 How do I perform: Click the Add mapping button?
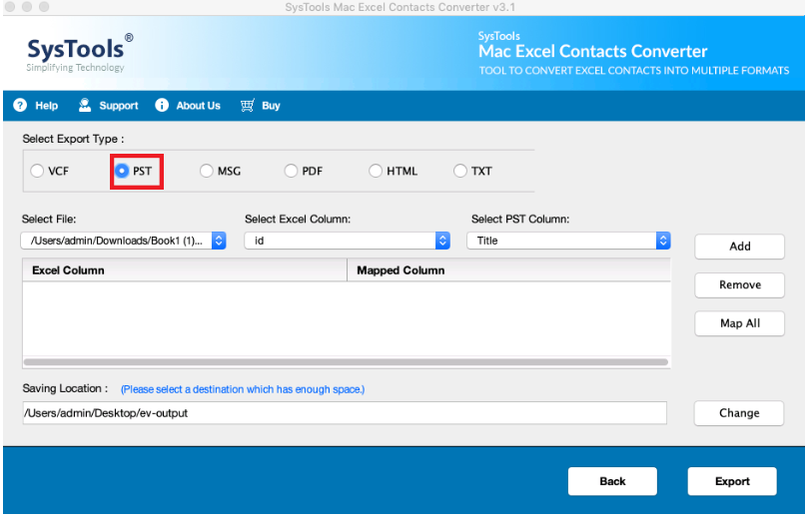739,247
